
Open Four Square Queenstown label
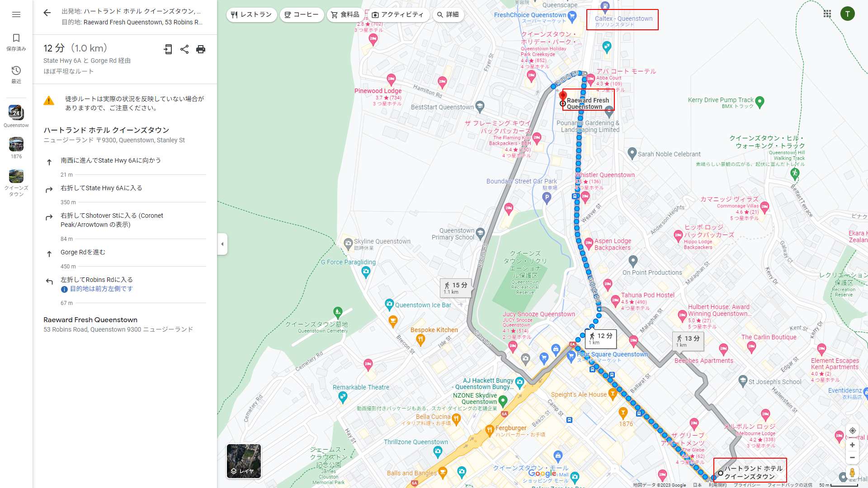click(612, 354)
